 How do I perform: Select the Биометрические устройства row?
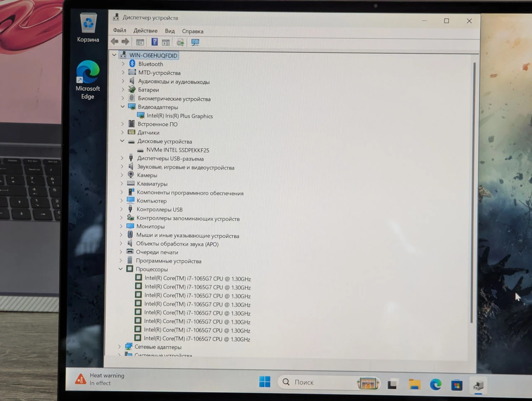(174, 99)
